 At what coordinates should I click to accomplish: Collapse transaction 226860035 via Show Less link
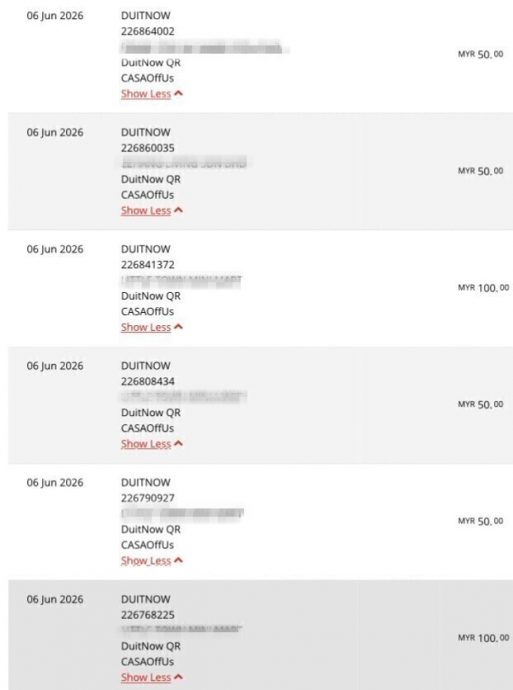point(146,210)
